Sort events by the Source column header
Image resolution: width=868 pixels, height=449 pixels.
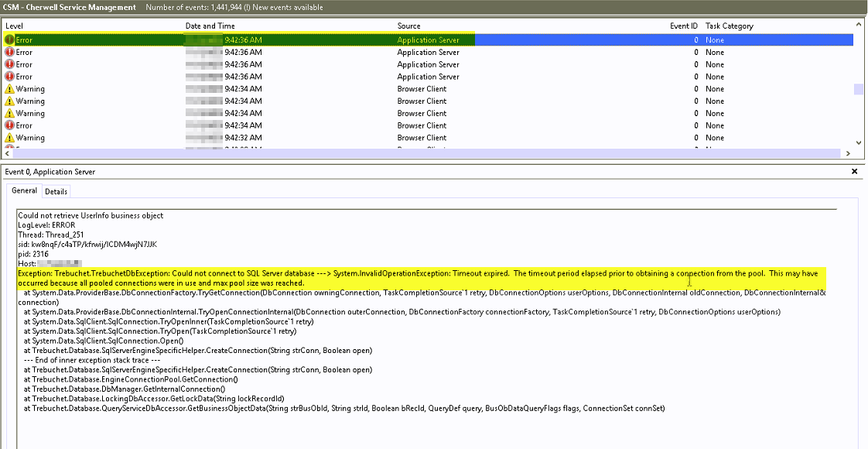pyautogui.click(x=408, y=26)
